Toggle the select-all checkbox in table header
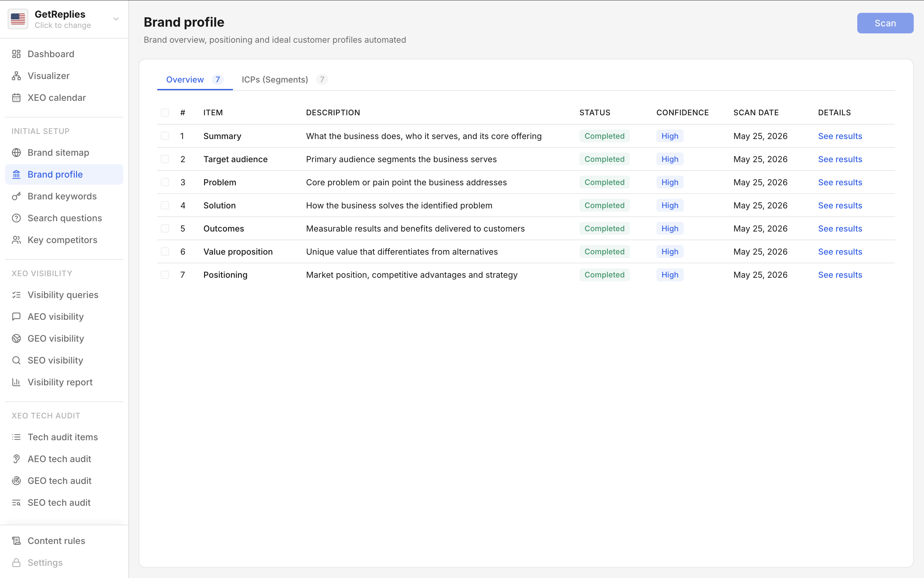The width and height of the screenshot is (924, 578). (x=165, y=112)
